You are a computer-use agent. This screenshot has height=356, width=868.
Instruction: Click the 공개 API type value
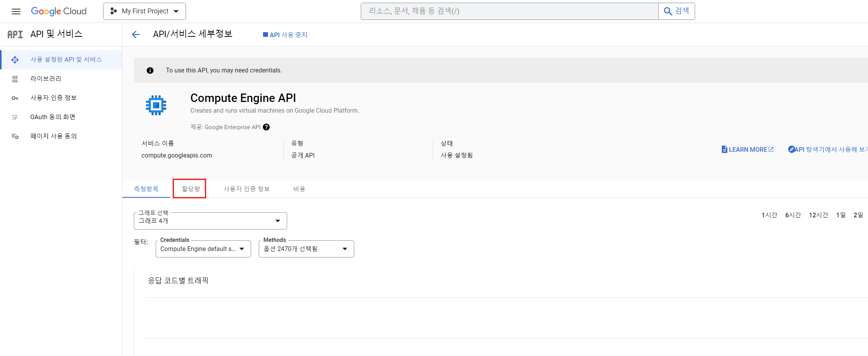pyautogui.click(x=303, y=155)
